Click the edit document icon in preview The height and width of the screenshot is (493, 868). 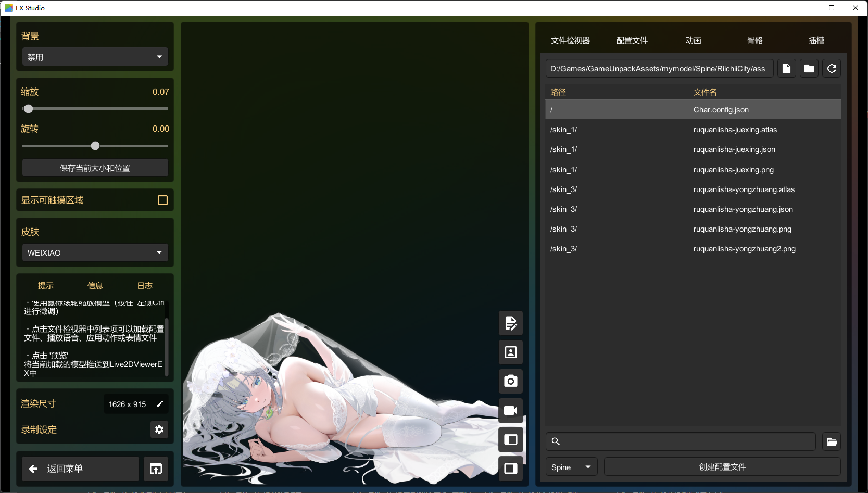point(511,323)
